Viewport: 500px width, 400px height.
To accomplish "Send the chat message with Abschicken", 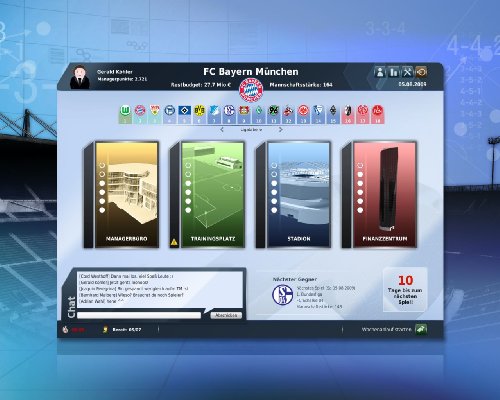I will pyautogui.click(x=226, y=315).
